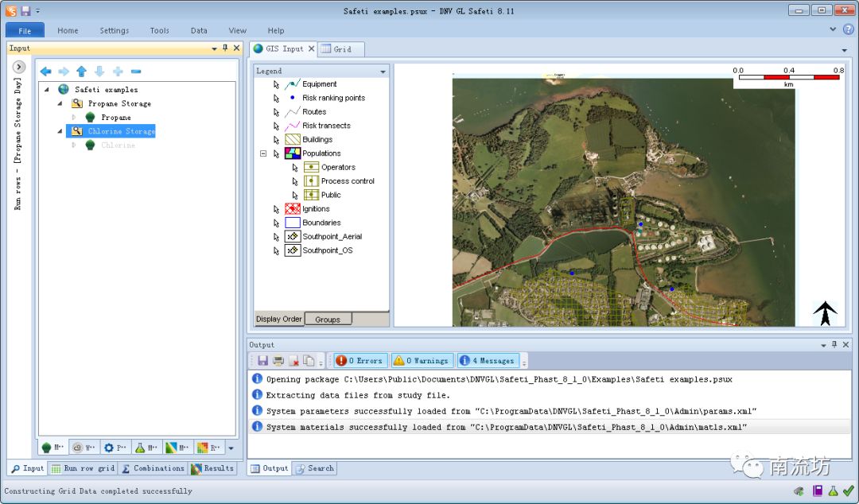Open the weather tab with cloud icon
Image resolution: width=859 pixels, height=504 pixels.
coord(82,448)
